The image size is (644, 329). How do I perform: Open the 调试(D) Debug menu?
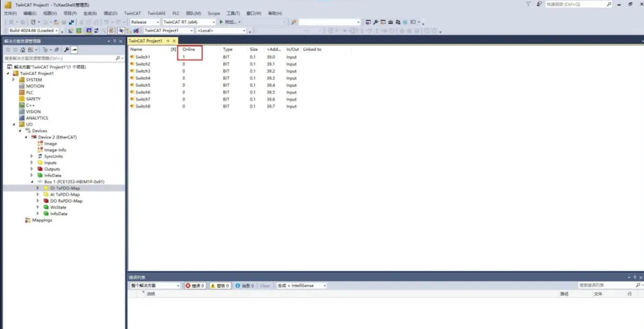tap(110, 14)
